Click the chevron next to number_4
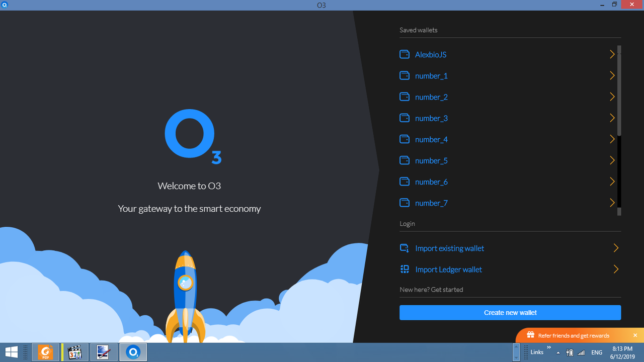 coord(612,139)
